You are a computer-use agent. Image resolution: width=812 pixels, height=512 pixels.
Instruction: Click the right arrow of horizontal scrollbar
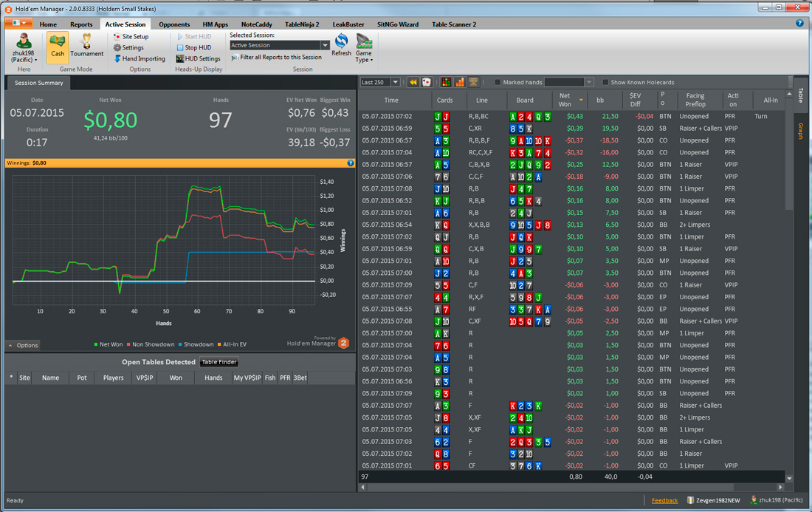[x=780, y=487]
